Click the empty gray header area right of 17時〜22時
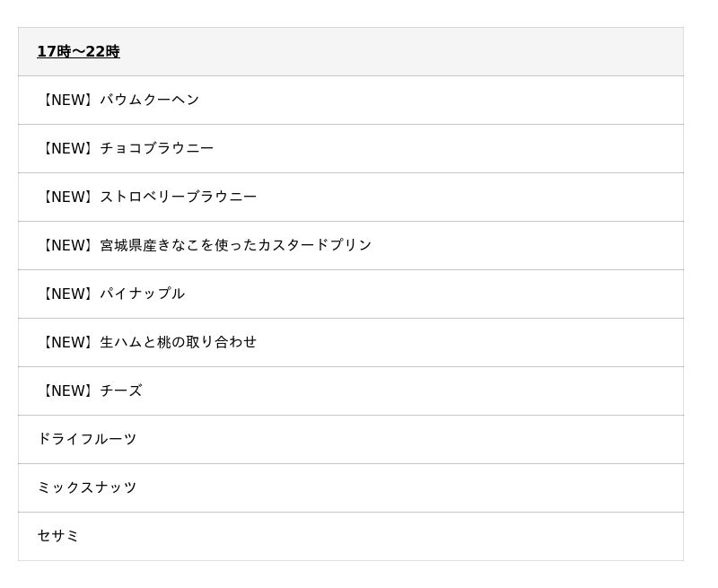The image size is (718, 588). (x=404, y=52)
